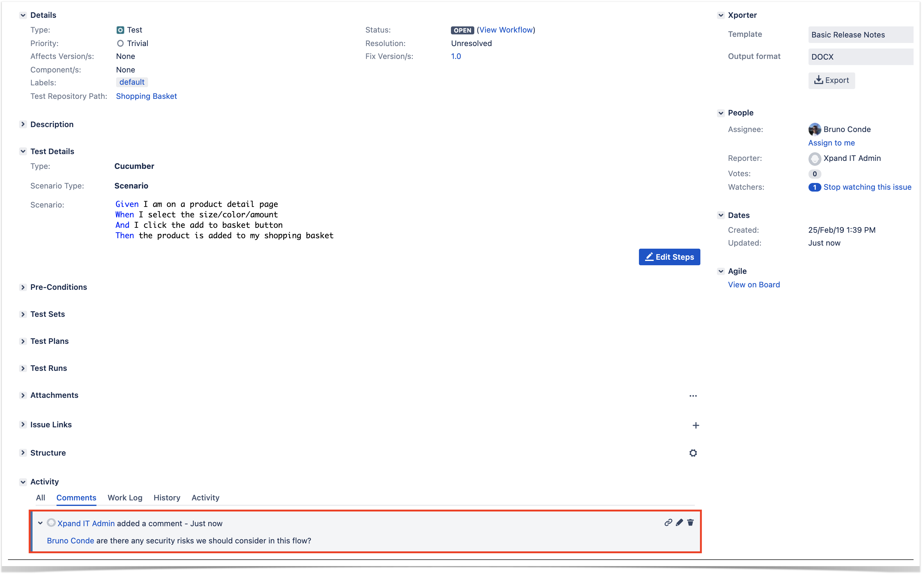Open the Output format dropdown (DOCX)
The image size is (924, 575).
[x=860, y=57]
